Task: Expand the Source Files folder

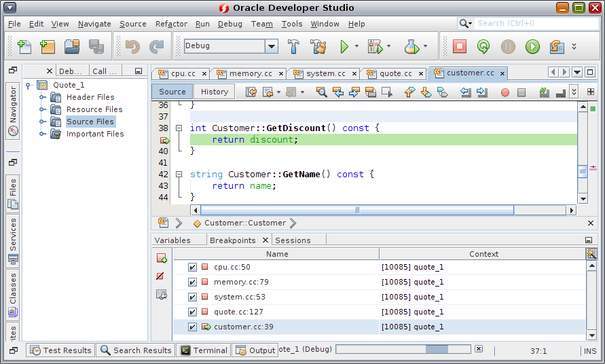Action: coord(43,122)
